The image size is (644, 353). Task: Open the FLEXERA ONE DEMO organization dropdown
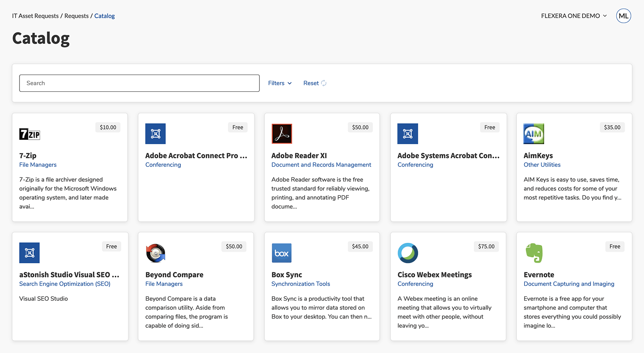coord(574,16)
